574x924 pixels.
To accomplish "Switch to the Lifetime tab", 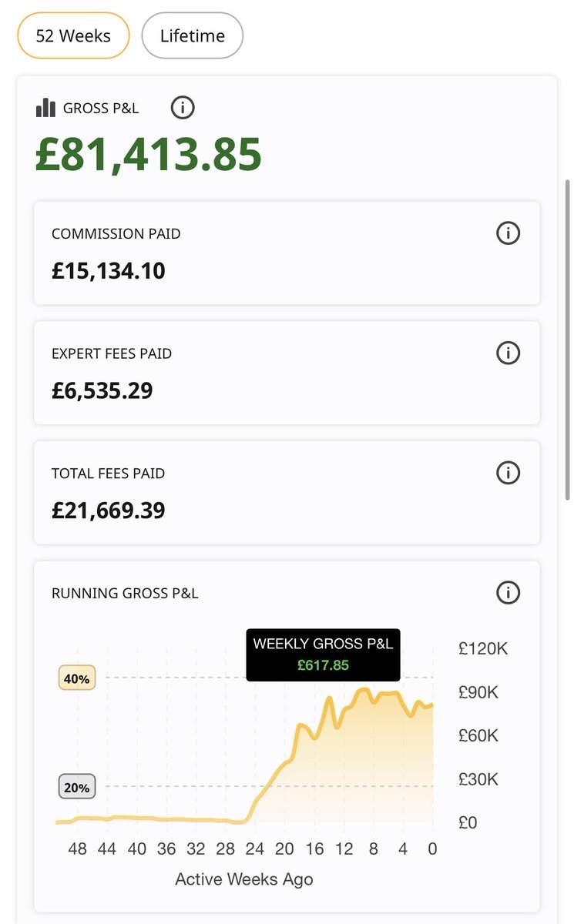I will 193,35.
